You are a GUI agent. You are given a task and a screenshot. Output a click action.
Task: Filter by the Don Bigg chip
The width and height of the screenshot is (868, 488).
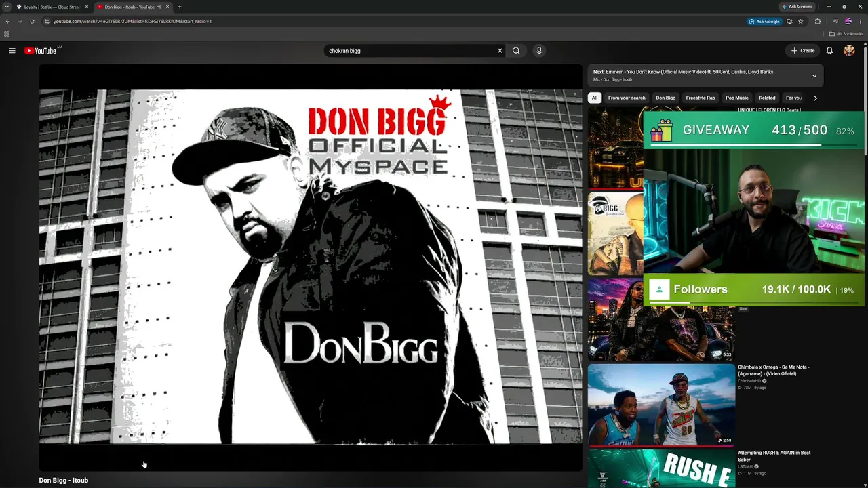[665, 98]
